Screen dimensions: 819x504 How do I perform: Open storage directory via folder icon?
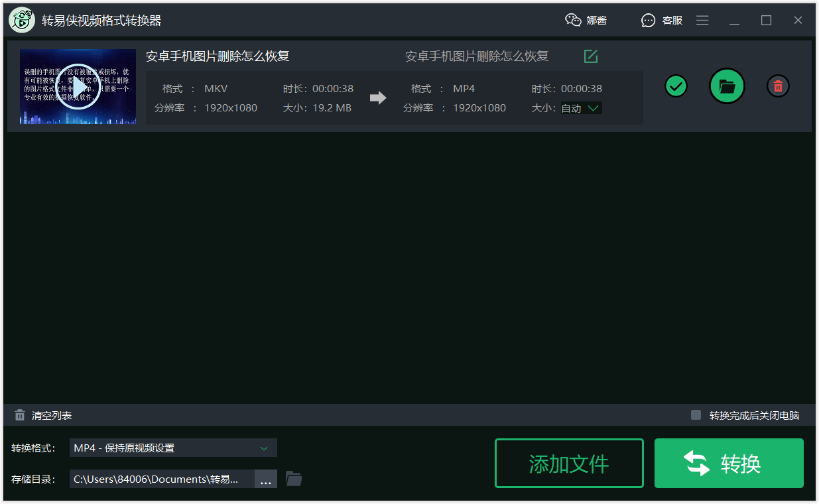tap(294, 478)
